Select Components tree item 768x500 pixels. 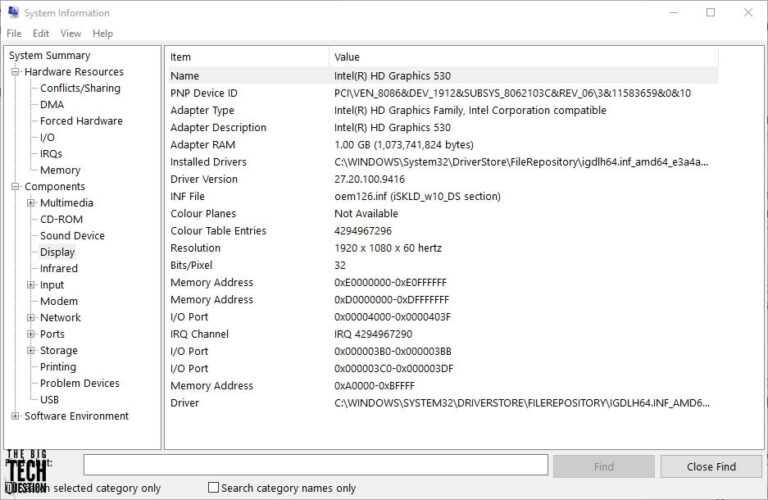pyautogui.click(x=54, y=187)
